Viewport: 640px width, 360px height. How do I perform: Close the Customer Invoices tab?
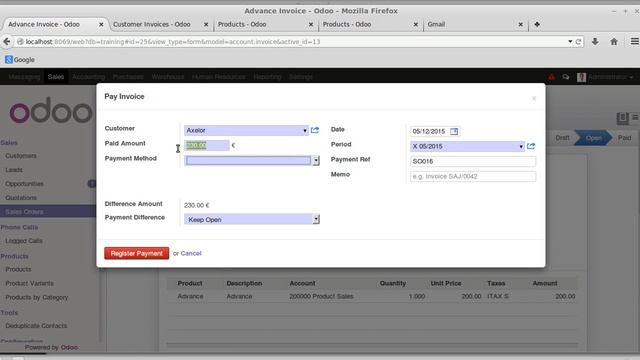(206, 24)
